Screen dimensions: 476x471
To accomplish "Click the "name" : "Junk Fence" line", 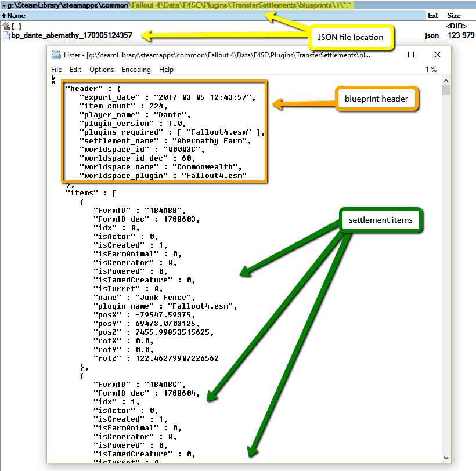I will 145,298.
